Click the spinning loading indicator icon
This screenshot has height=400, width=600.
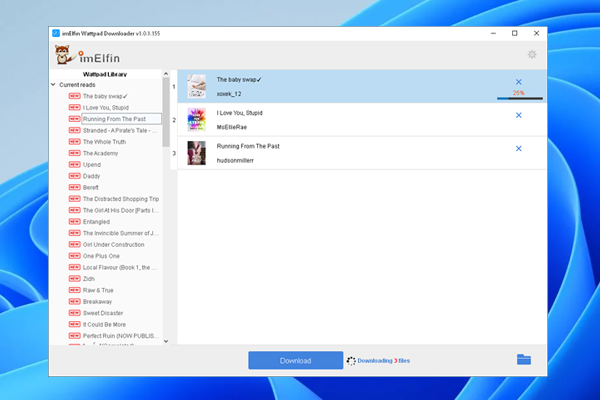tap(351, 361)
